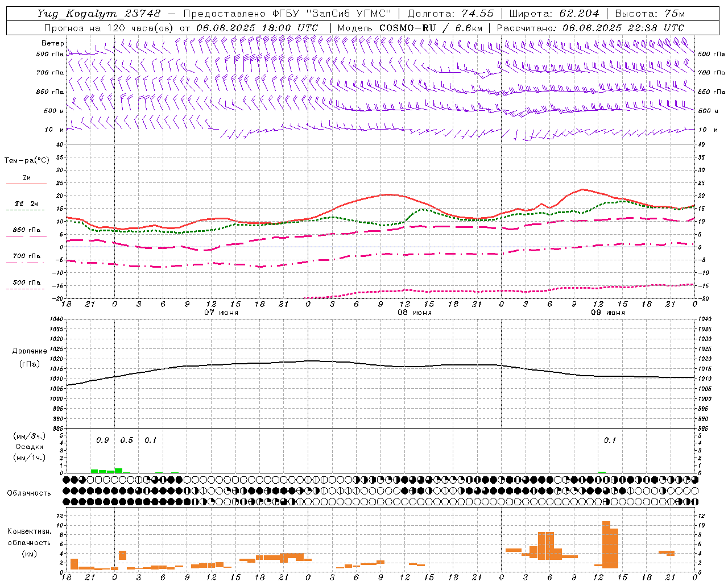Screen dimensions: 728x582
Task: Click the elevation value Высота: 75м
Action: [650, 13]
